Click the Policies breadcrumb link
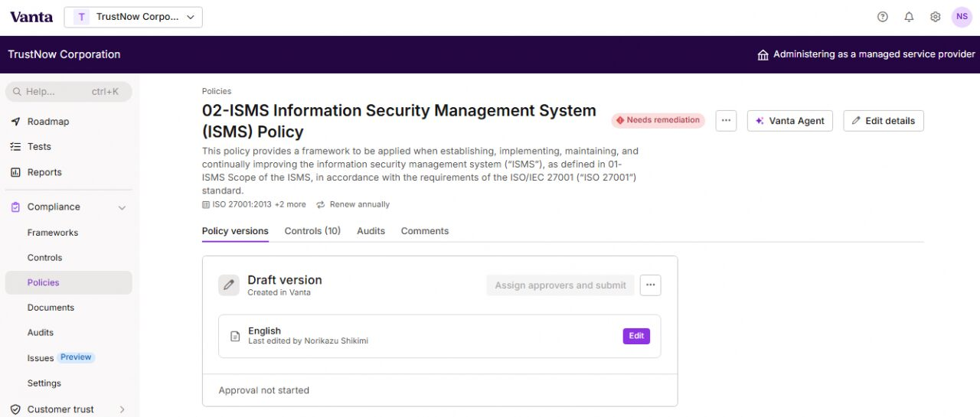This screenshot has height=417, width=980. pos(217,91)
